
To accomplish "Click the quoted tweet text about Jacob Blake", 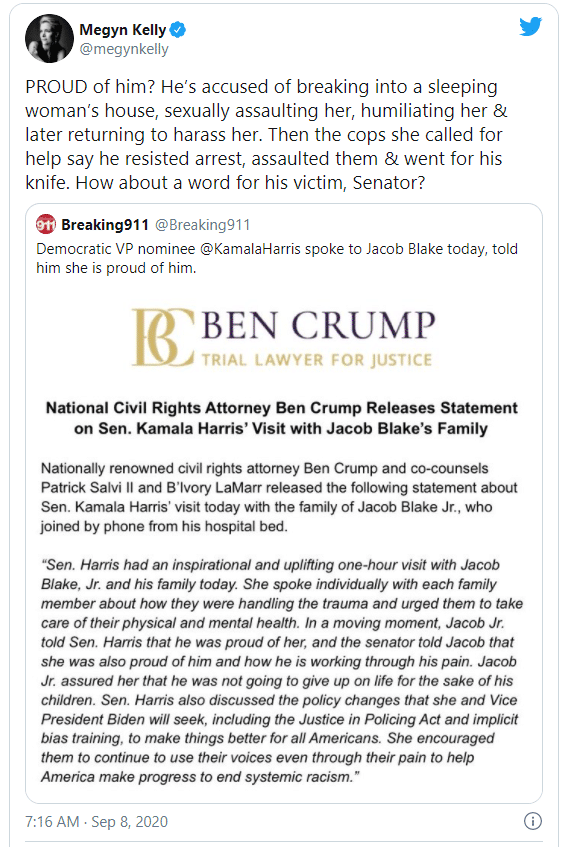I will [x=277, y=258].
